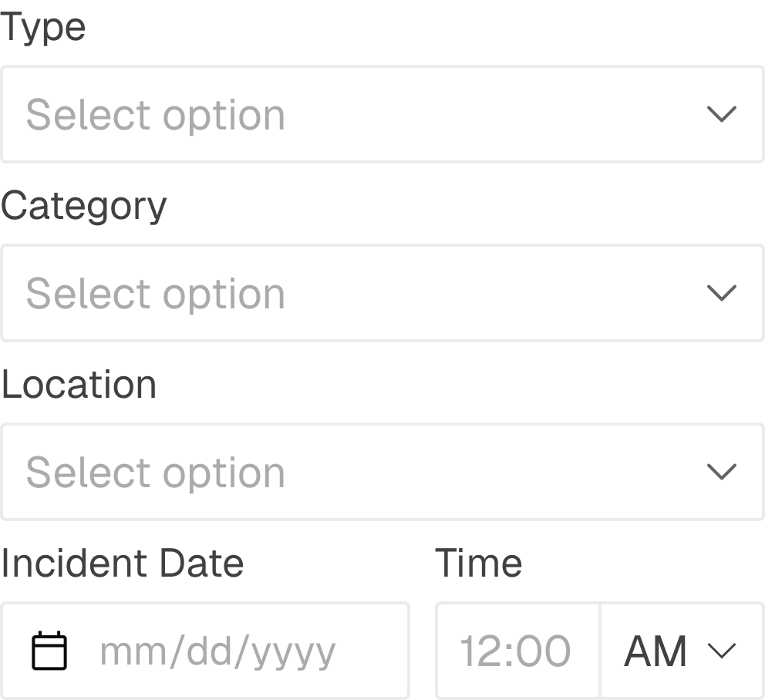Click the Category field label
Image resolution: width=765 pixels, height=700 pixels.
pos(84,207)
